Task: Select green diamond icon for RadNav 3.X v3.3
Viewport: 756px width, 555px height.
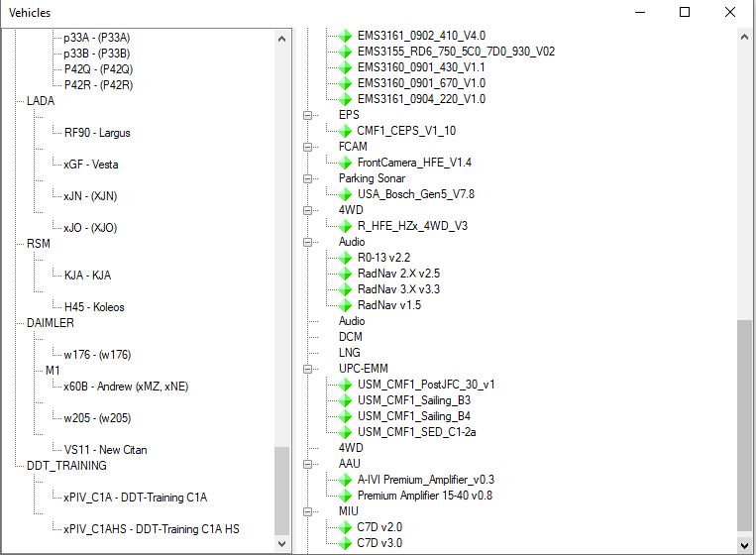Action: pyautogui.click(x=345, y=289)
